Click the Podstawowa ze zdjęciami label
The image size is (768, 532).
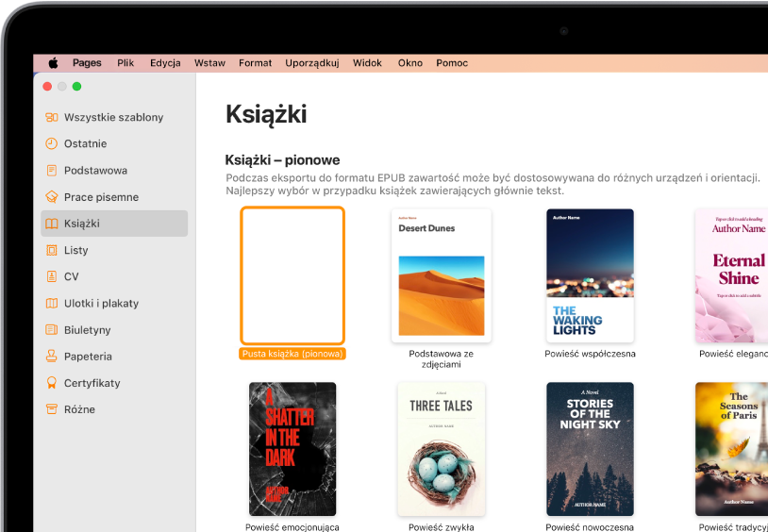[442, 359]
